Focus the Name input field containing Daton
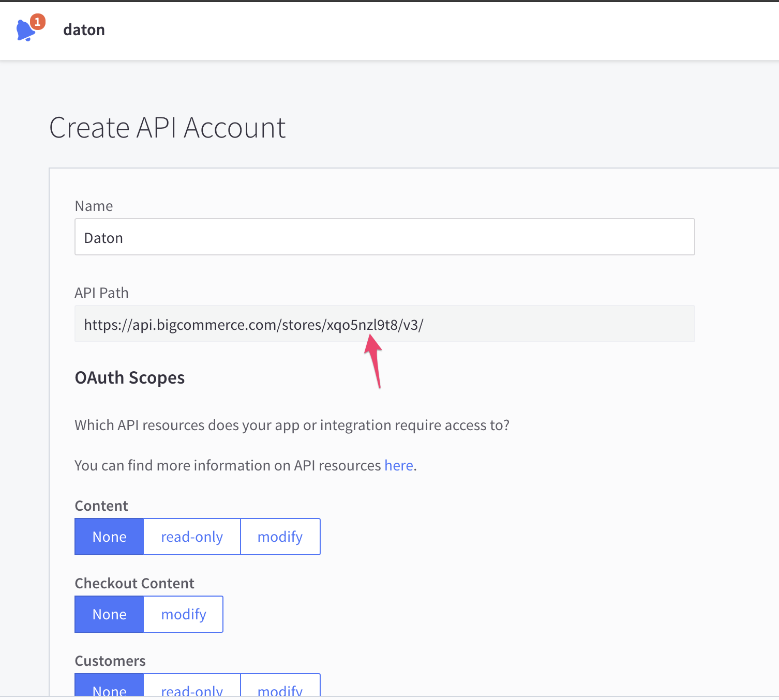Screen dimensions: 779x700 click(384, 237)
